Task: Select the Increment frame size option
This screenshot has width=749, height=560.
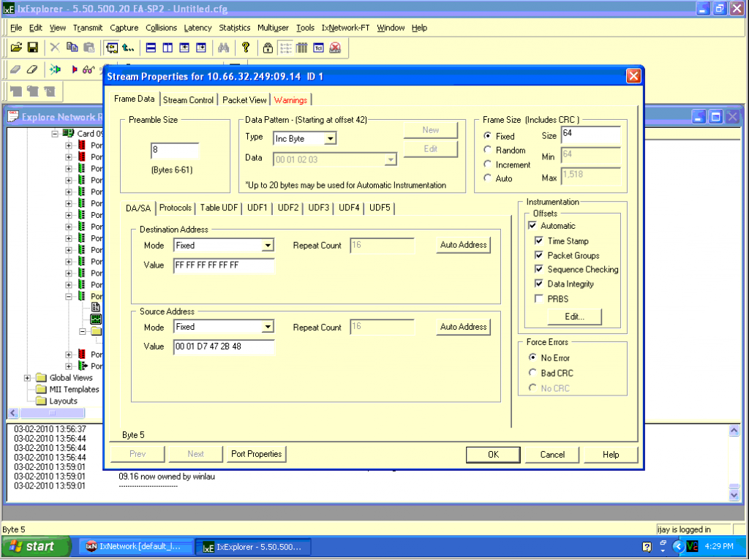Action: click(x=487, y=164)
